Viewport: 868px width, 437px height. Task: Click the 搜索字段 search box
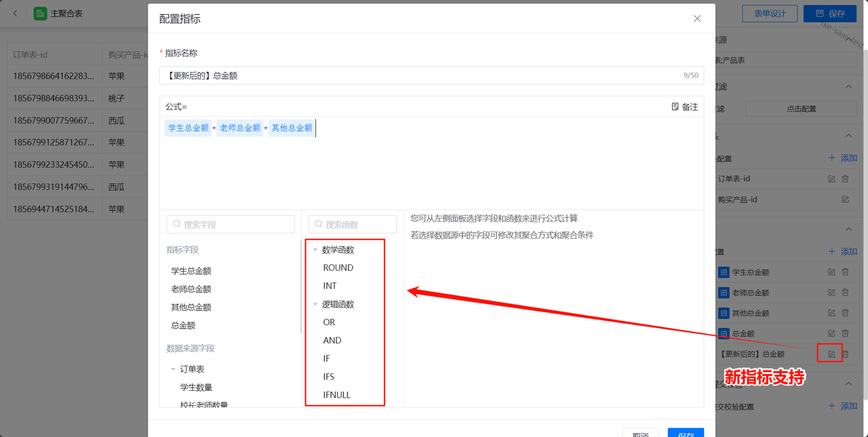[231, 225]
